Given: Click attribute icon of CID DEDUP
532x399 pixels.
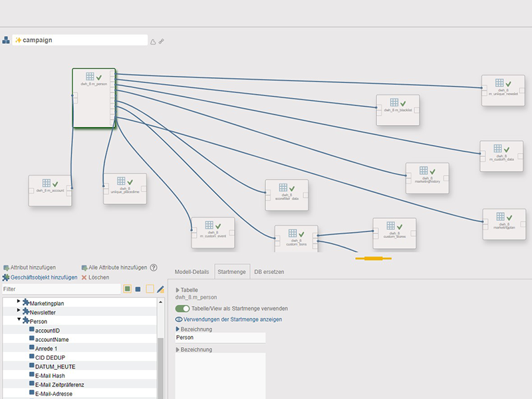Looking at the screenshot, I should (31, 356).
